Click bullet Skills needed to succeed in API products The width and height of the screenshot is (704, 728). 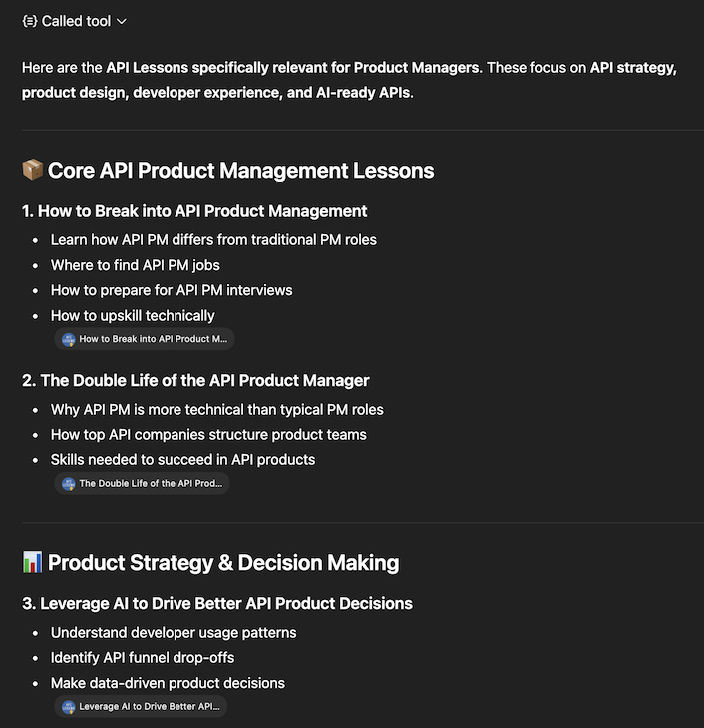[182, 460]
